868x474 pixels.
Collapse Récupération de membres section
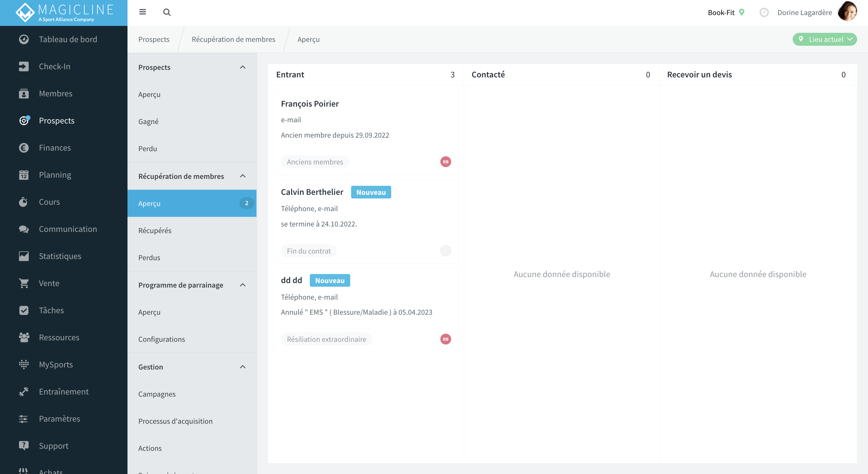coord(243,176)
